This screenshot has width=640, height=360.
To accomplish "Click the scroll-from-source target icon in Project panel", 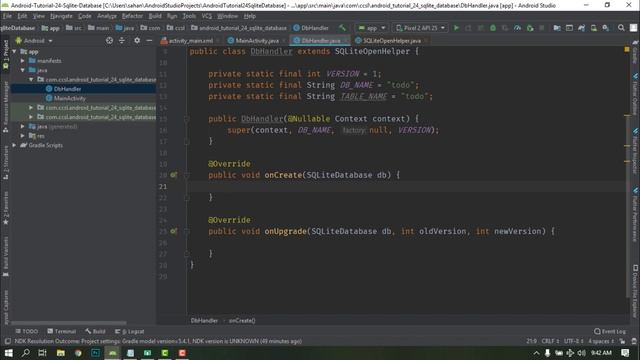I will (x=109, y=40).
